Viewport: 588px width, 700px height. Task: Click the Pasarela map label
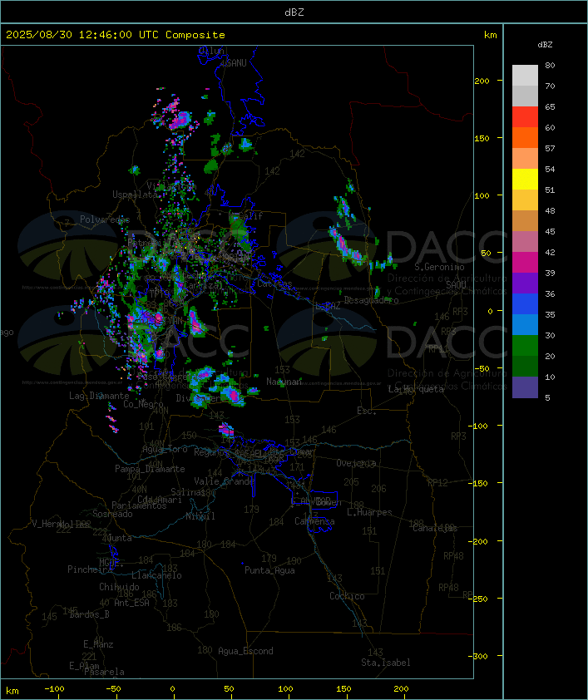(x=104, y=672)
